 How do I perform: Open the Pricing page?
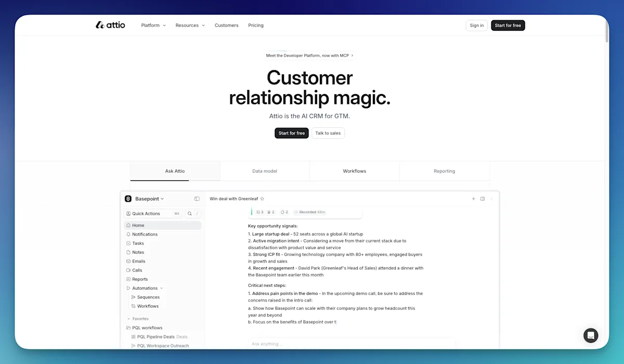pyautogui.click(x=256, y=25)
